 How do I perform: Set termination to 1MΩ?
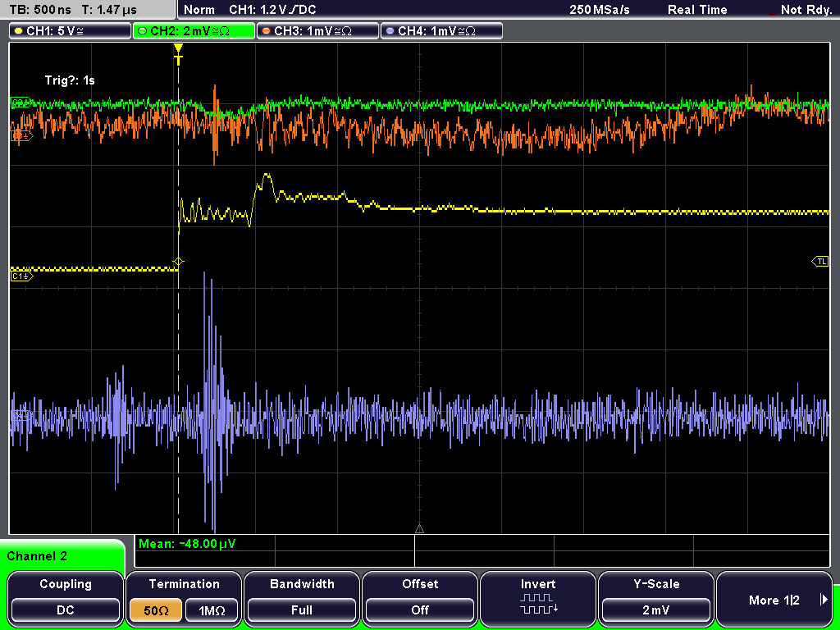(212, 610)
